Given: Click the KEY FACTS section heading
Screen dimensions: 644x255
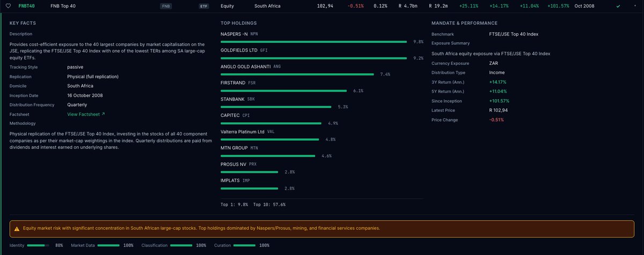Looking at the screenshot, I should (23, 23).
